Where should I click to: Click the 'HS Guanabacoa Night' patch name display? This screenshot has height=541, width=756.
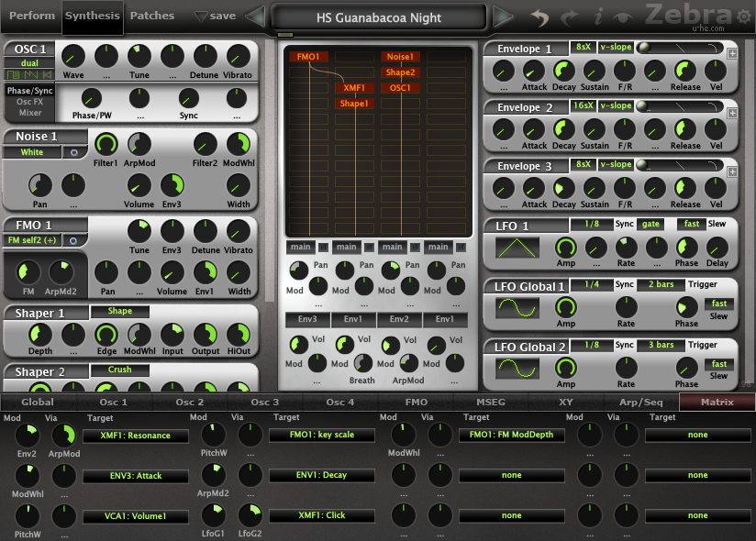click(x=379, y=17)
